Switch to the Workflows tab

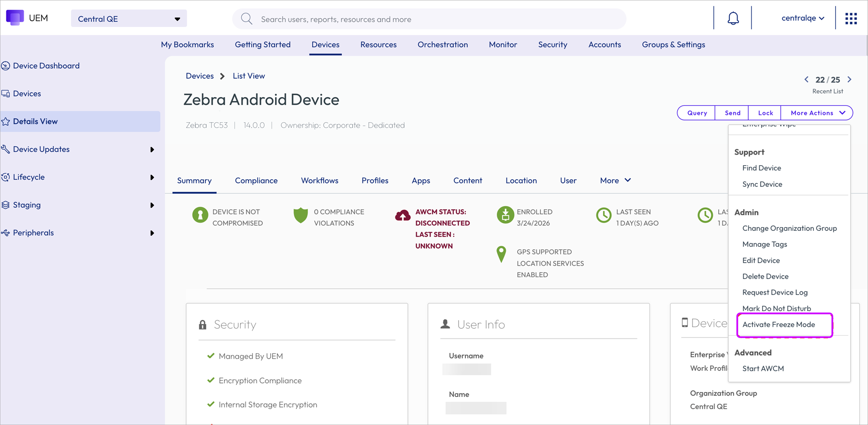point(320,180)
